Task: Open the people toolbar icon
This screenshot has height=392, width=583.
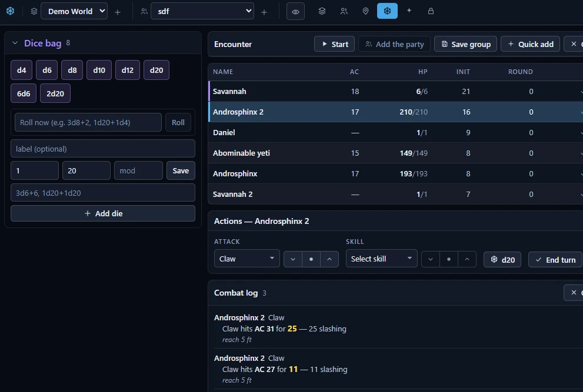Action: pos(344,11)
